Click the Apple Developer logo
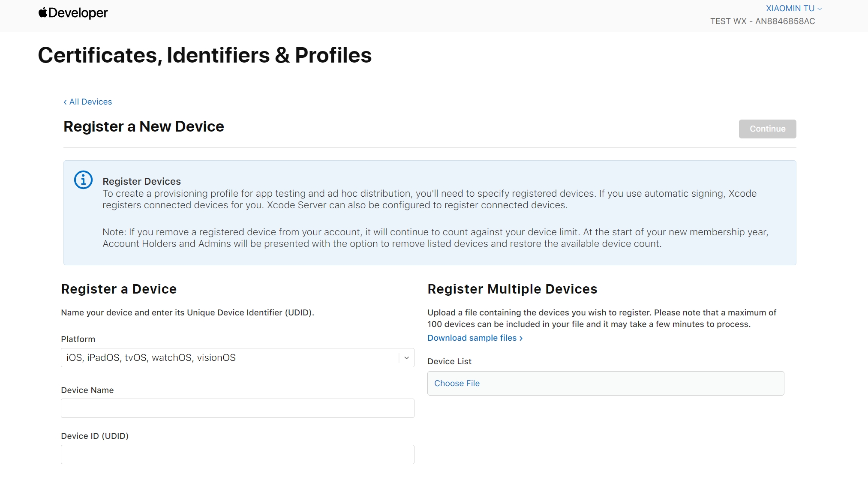The image size is (868, 486). (73, 13)
